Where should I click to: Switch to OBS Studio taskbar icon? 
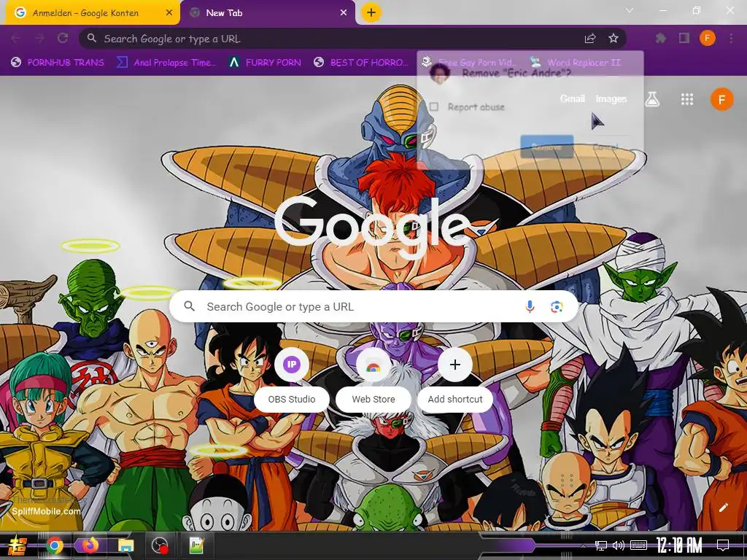click(160, 545)
